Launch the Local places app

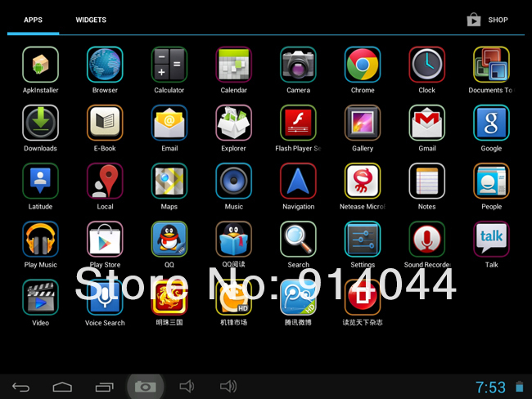pyautogui.click(x=105, y=181)
